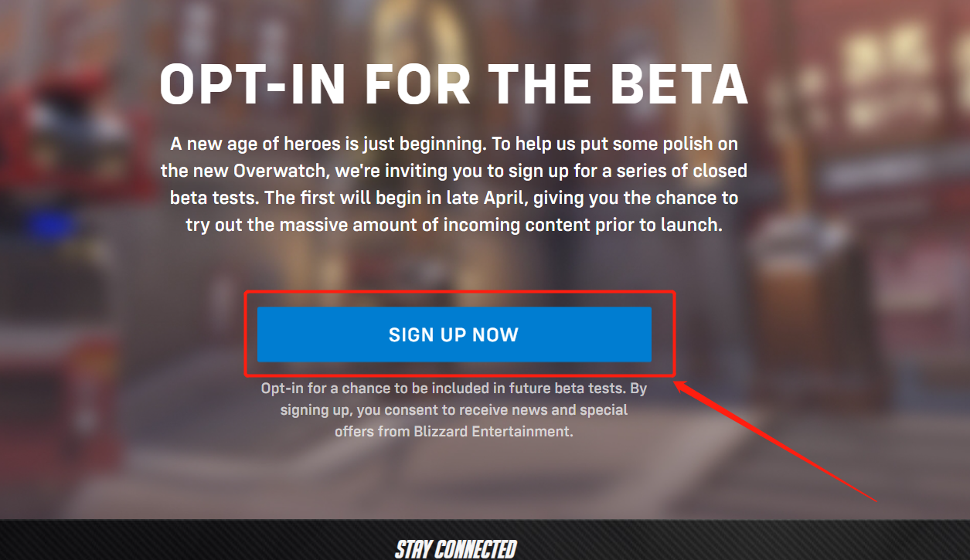Click the "giving you the chance to" text

635,199
